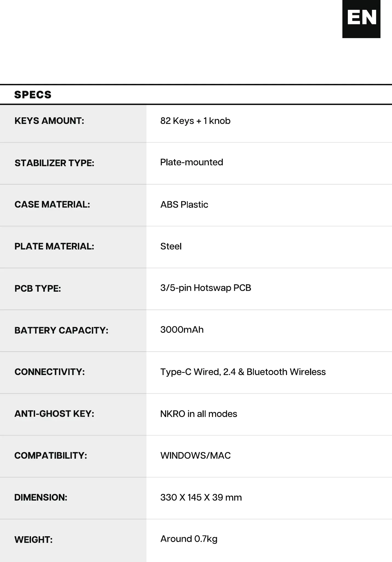Click the EN language badge

click(x=361, y=19)
